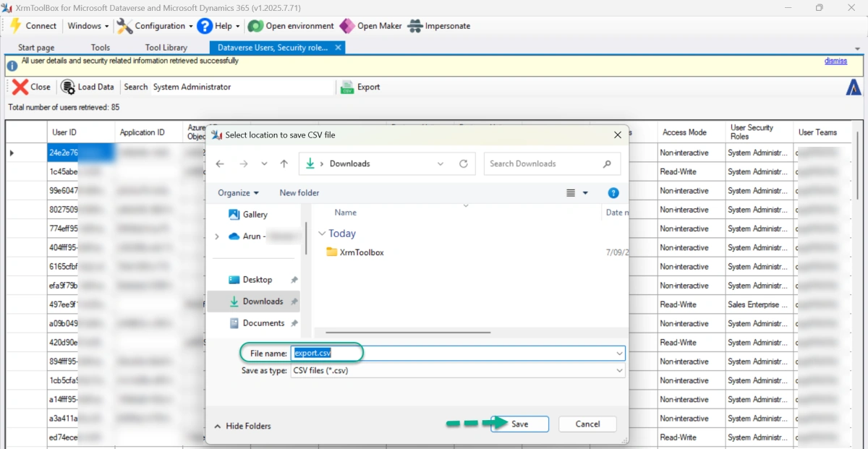Click the Connect lightning bolt icon

(15, 26)
